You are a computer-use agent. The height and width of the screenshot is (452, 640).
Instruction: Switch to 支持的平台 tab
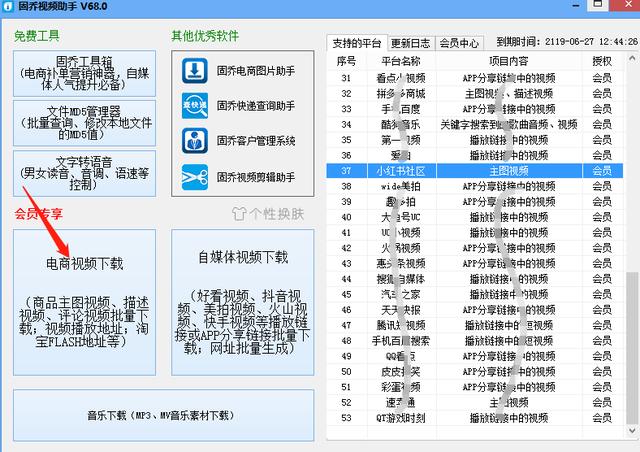357,43
